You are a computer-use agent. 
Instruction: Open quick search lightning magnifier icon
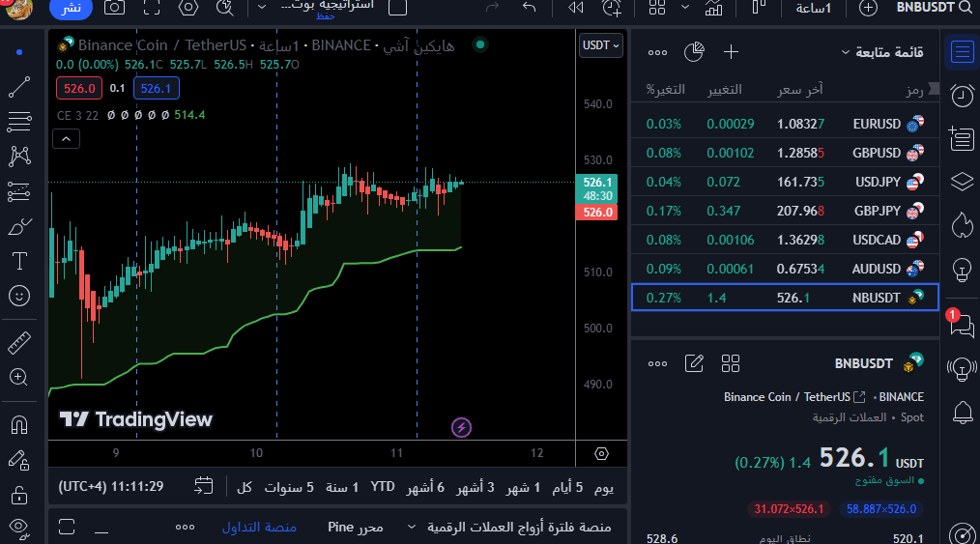click(x=225, y=8)
